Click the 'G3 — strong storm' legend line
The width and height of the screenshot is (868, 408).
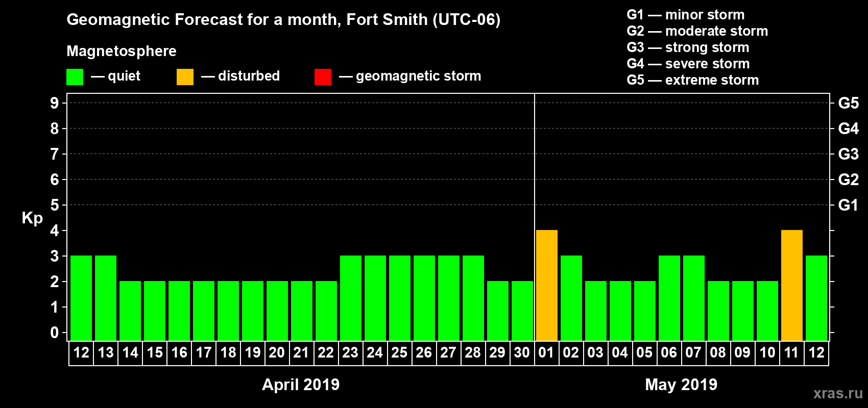click(x=688, y=47)
